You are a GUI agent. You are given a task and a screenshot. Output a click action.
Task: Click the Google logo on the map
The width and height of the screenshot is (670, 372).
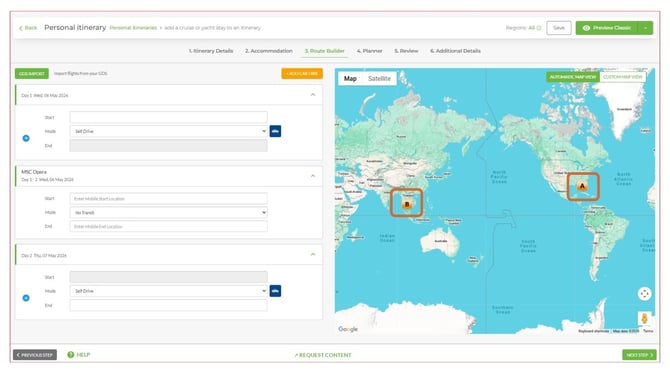(348, 329)
